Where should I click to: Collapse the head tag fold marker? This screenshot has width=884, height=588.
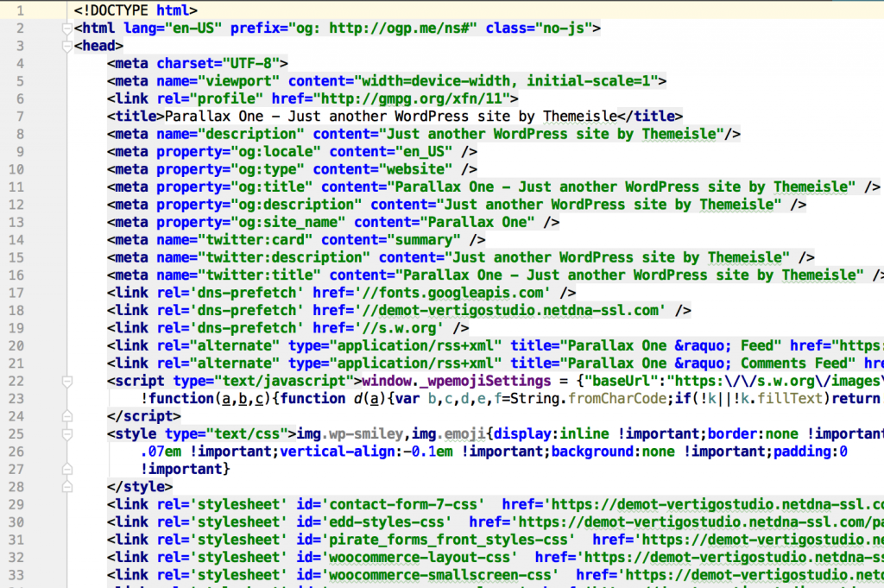click(66, 46)
